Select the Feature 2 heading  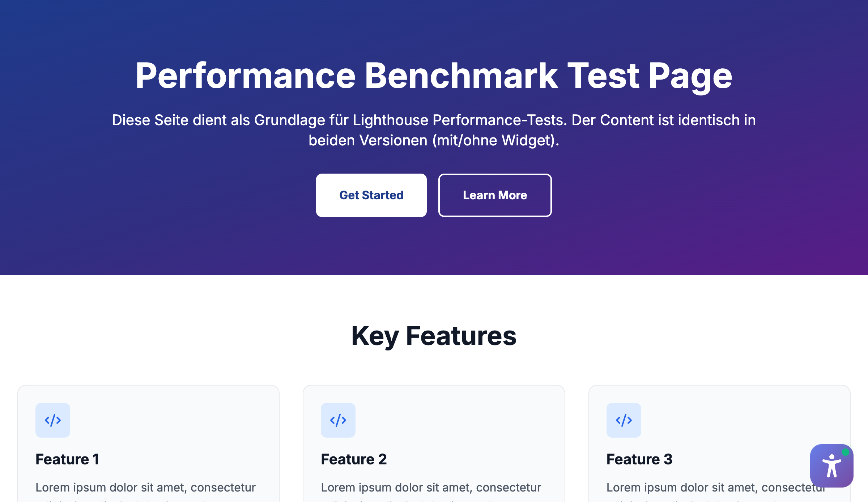point(354,459)
